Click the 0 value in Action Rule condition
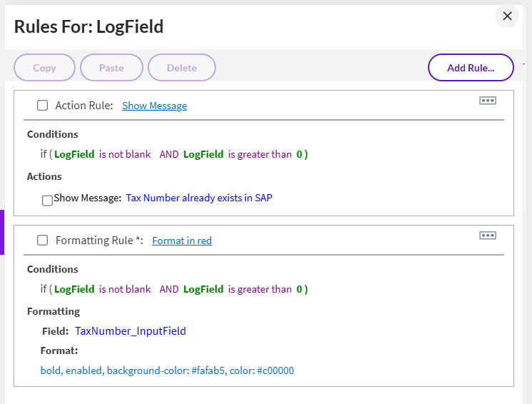Screen dimensions: 532x404 [300, 154]
